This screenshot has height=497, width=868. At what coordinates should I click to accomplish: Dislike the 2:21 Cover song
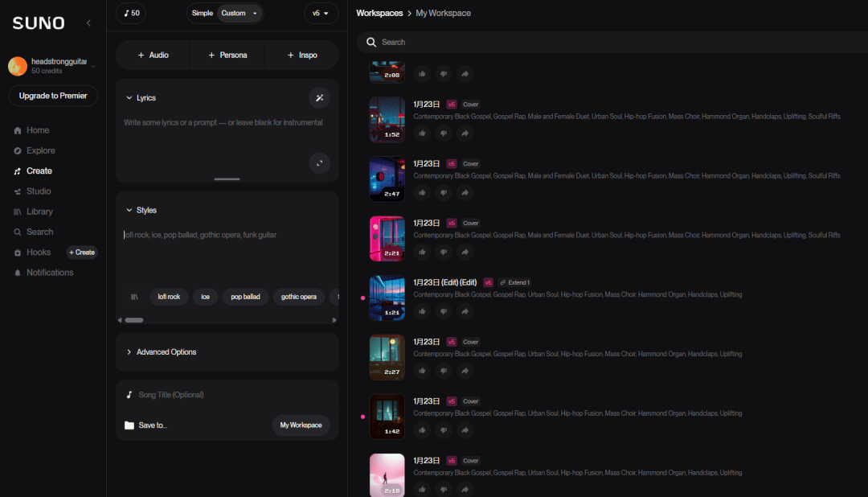pos(444,253)
